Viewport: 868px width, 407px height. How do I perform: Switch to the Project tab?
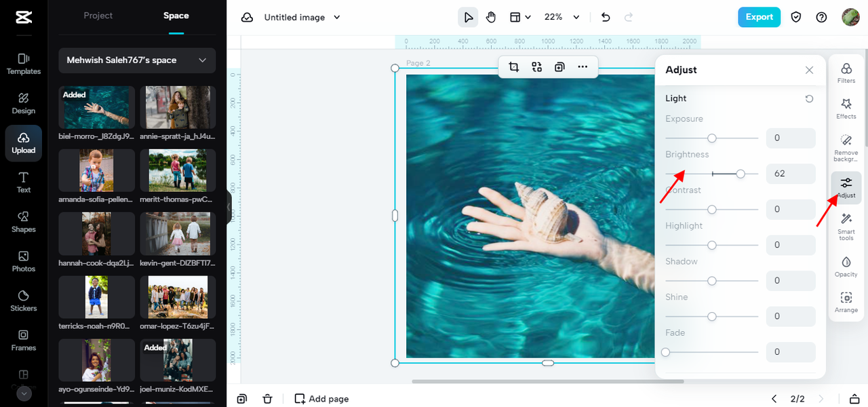tap(98, 16)
